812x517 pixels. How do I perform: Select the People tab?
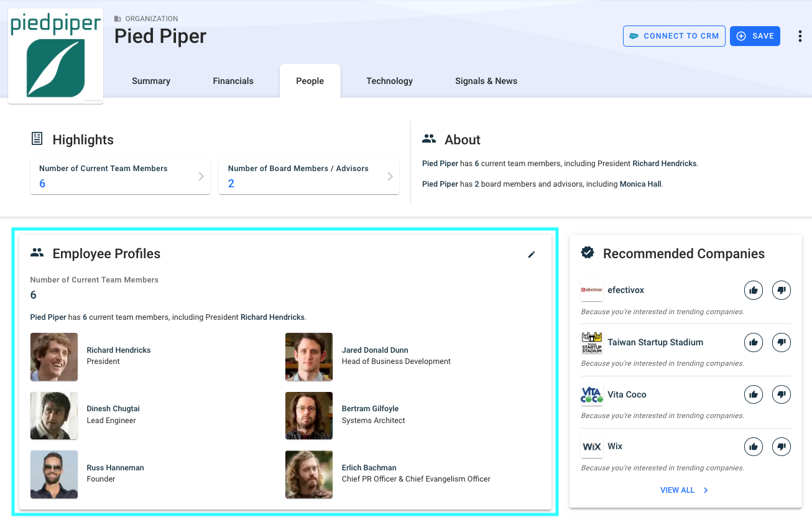310,81
